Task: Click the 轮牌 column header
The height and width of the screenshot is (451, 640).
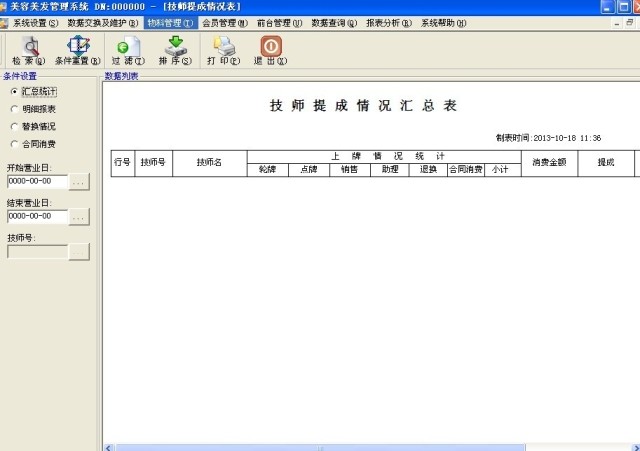Action: pos(268,170)
